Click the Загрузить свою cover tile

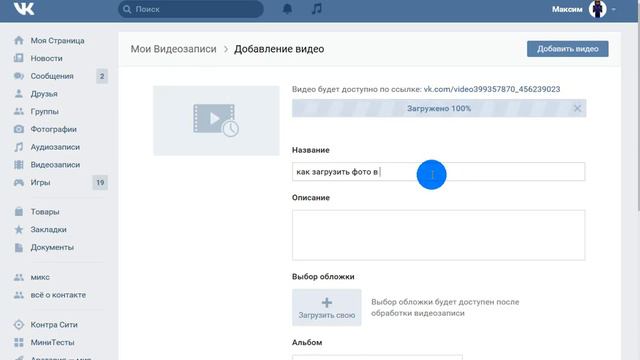[x=327, y=307]
